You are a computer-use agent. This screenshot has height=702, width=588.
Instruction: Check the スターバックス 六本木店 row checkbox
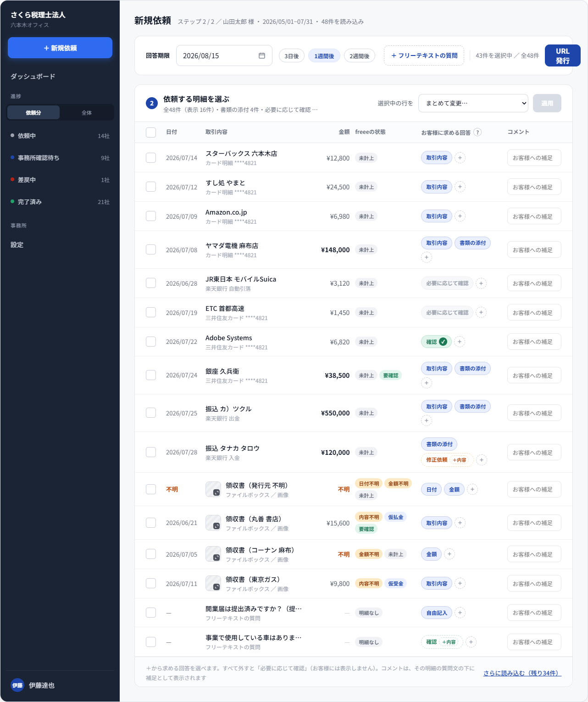(x=151, y=158)
